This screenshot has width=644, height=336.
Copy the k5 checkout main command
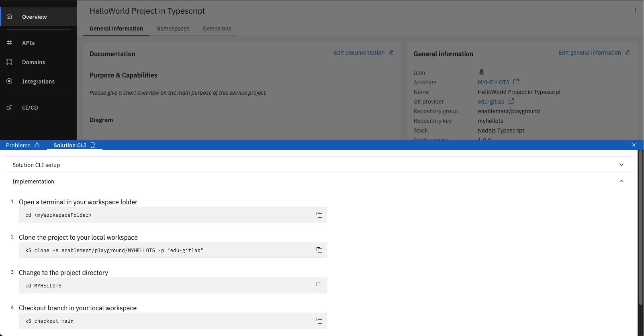[319, 321]
